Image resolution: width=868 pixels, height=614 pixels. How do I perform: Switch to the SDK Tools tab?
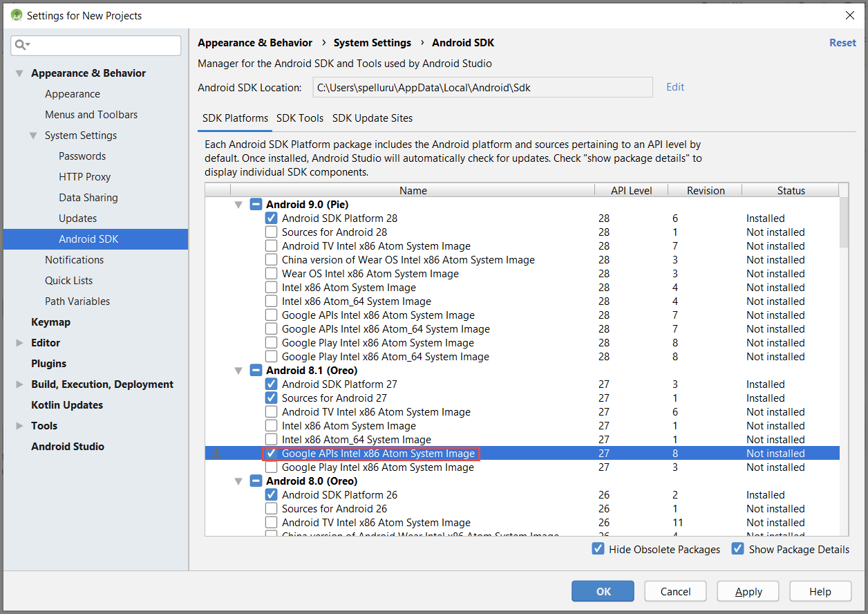[x=300, y=118]
